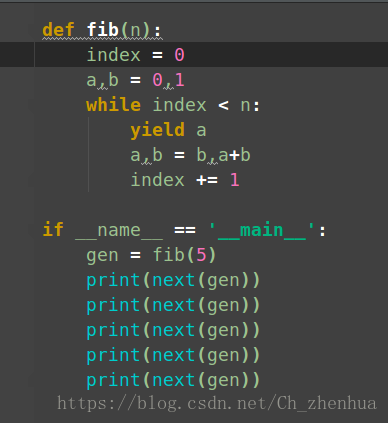Click the 'a,b = b,a+b' line
388x423 pixels.
190,155
